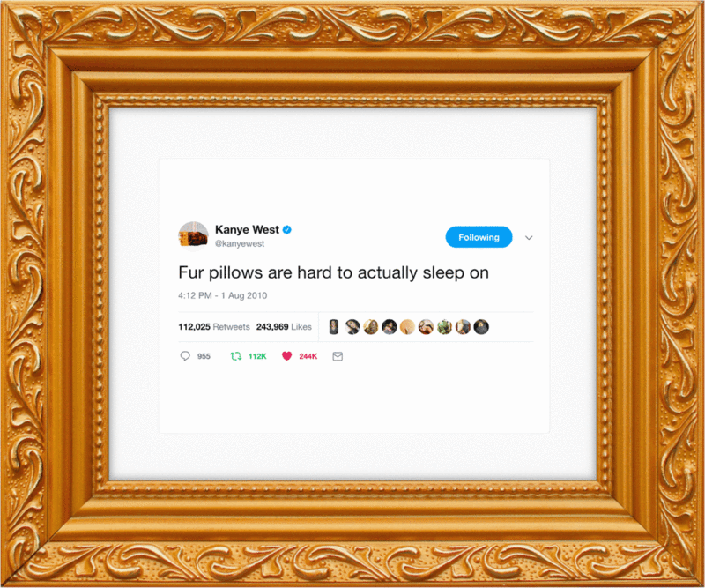705x588 pixels.
Task: Expand the tweet options chevron
Action: [529, 237]
